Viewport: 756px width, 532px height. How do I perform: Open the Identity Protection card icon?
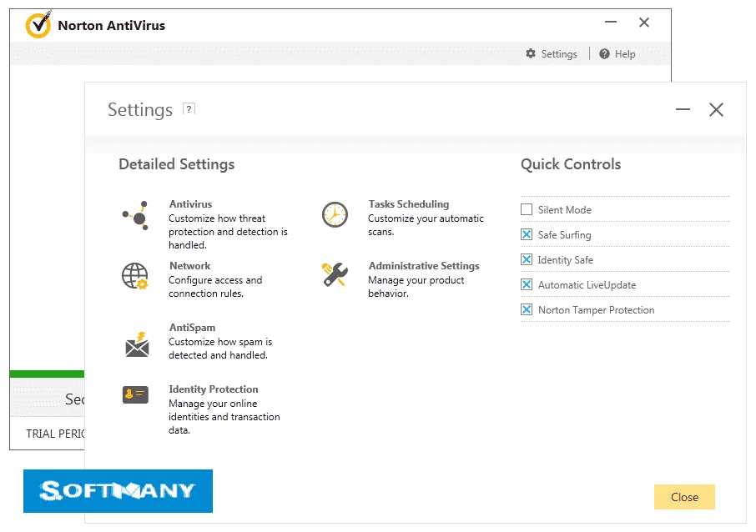[x=135, y=394]
